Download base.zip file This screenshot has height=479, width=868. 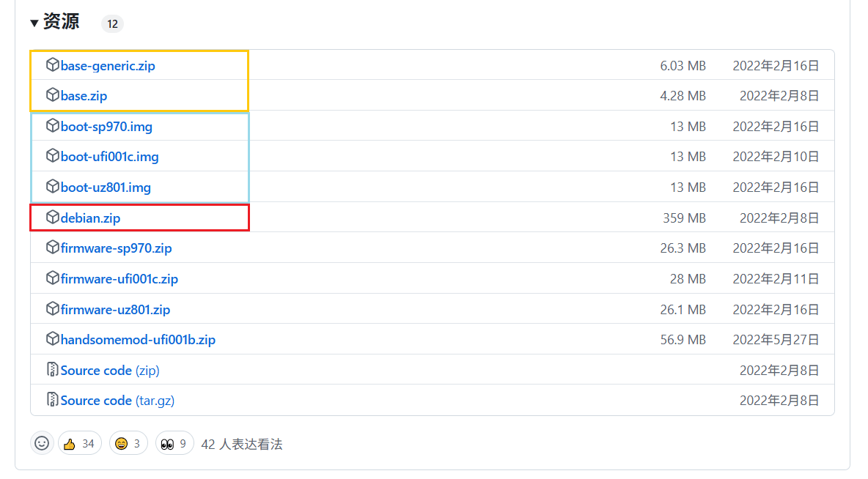84,96
